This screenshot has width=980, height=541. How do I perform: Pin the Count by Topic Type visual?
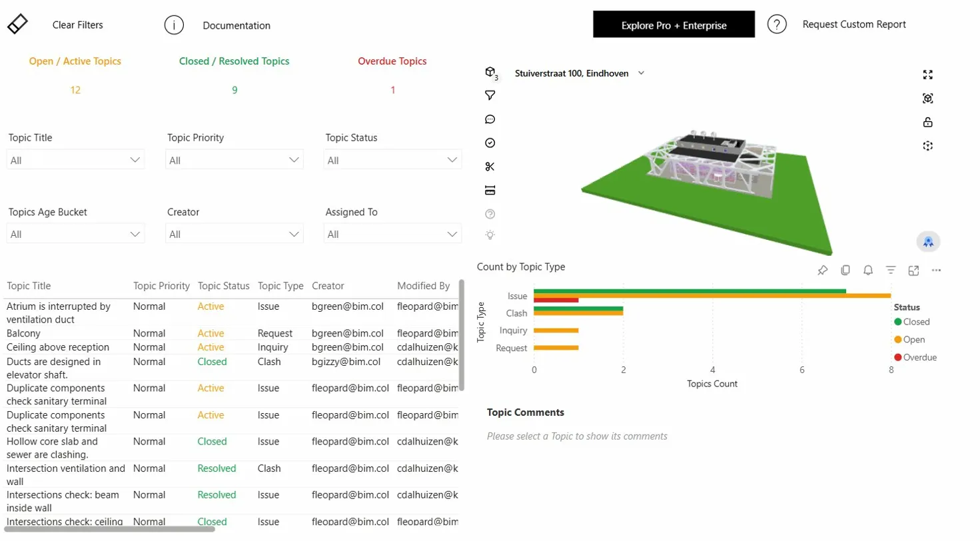point(823,270)
